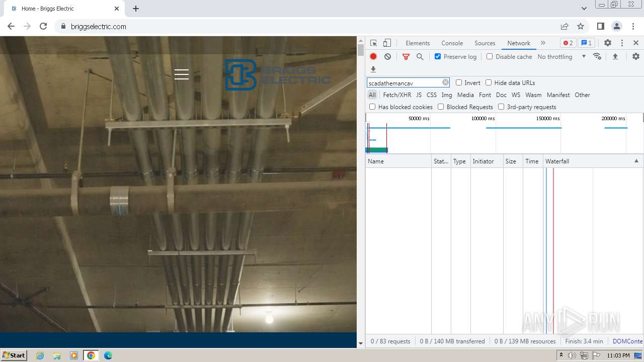Click the blue issues count badge
Screen dimensions: 644x362
tap(586, 43)
